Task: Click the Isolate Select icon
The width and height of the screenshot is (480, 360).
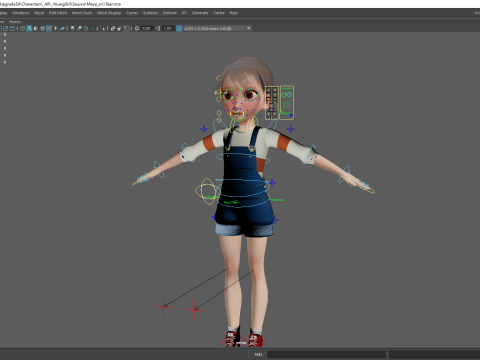Action: (x=103, y=28)
